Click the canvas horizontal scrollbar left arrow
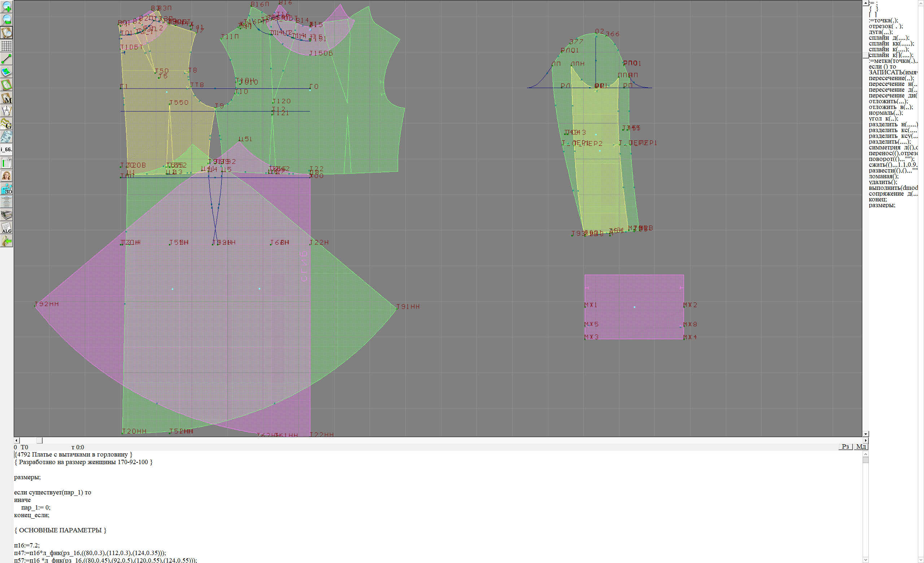This screenshot has width=924, height=563. [x=16, y=440]
